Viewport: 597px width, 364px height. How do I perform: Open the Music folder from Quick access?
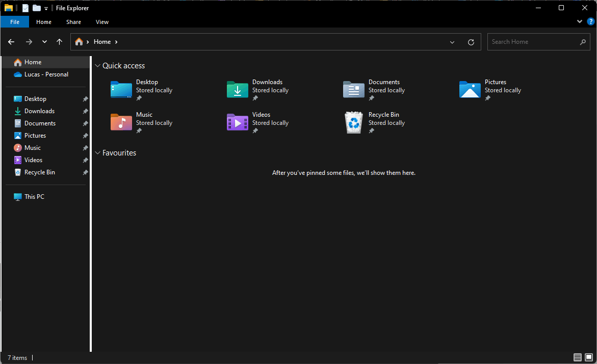[121, 122]
